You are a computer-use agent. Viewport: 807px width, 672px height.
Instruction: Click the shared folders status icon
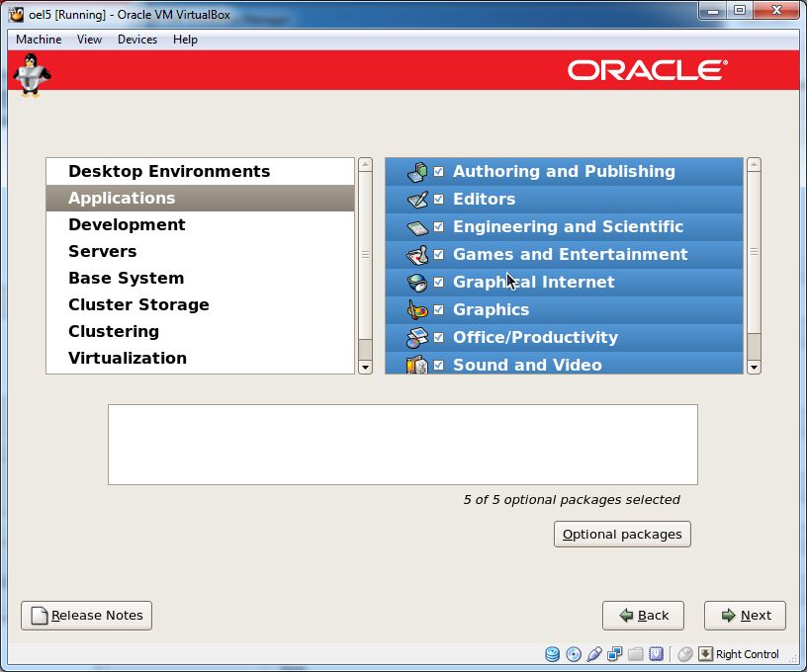(x=636, y=654)
